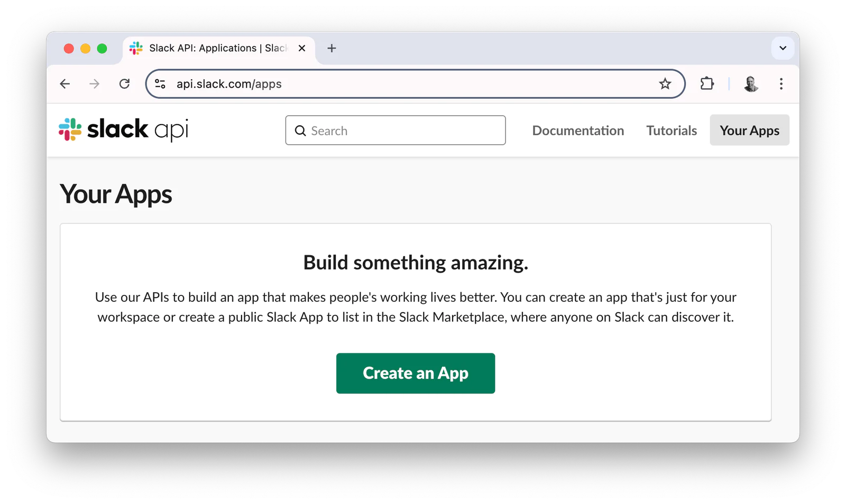The image size is (846, 504).
Task: Open the Extensions puzzle icon
Action: (707, 84)
